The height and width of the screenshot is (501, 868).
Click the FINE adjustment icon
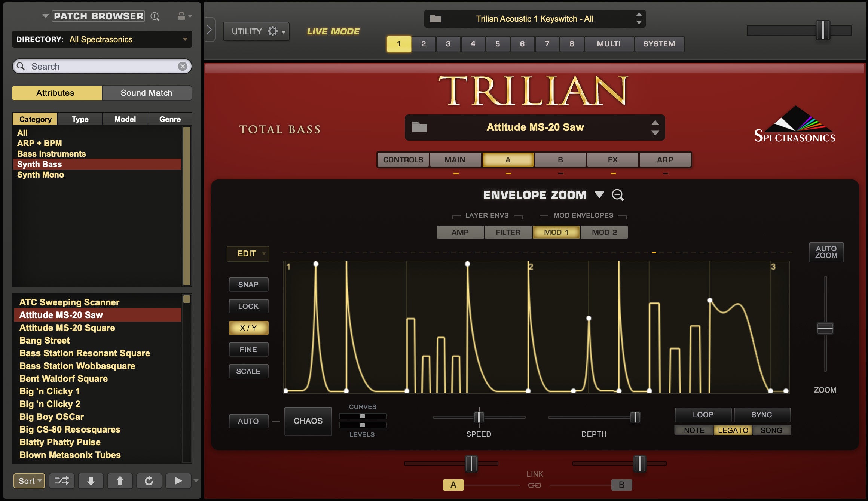(248, 349)
